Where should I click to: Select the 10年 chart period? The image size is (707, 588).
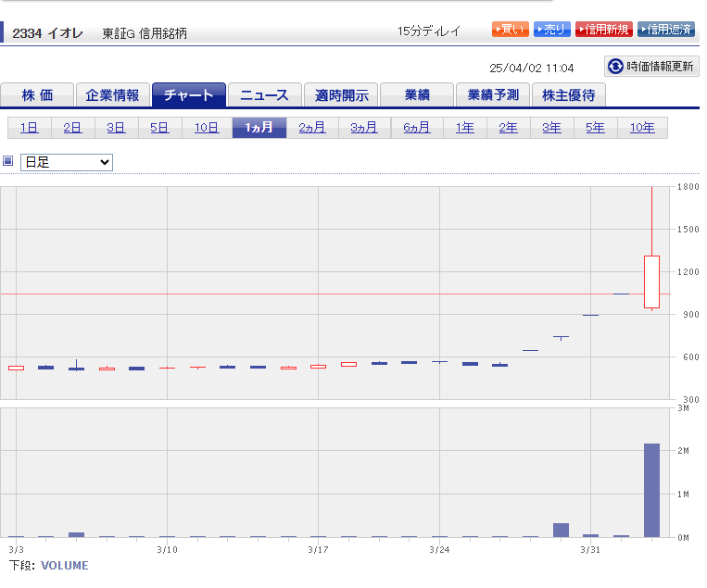click(x=642, y=128)
